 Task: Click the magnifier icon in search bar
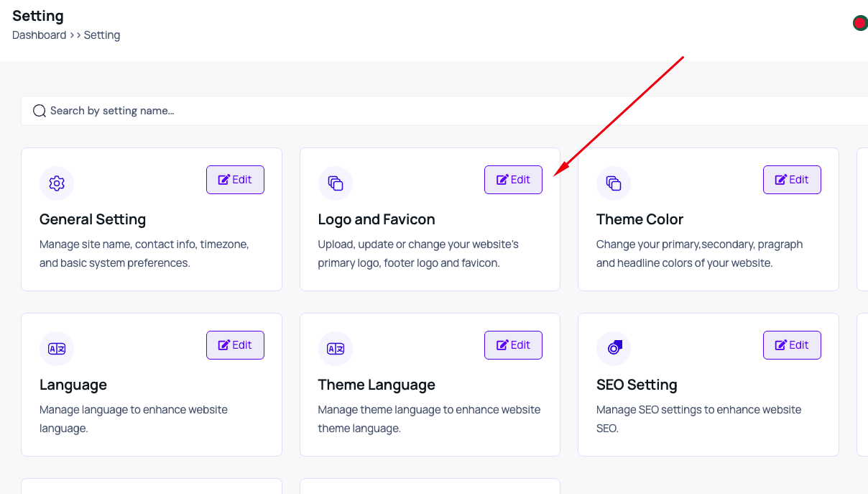click(40, 111)
